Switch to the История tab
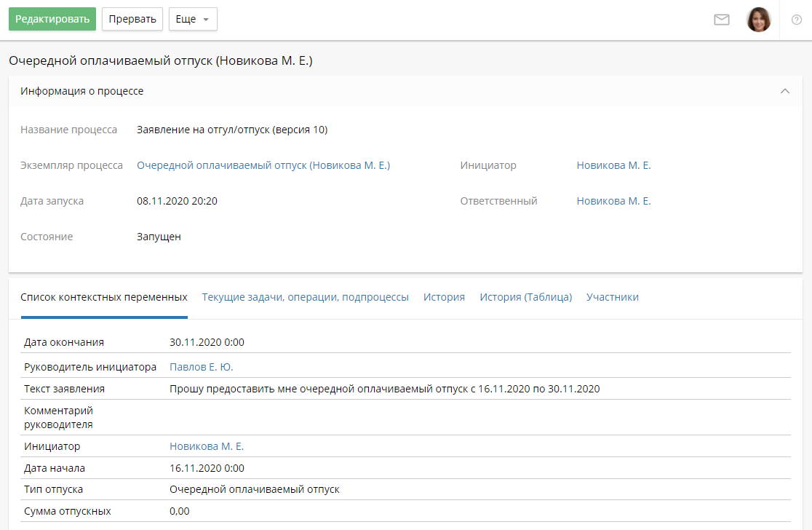812x530 pixels. [444, 296]
